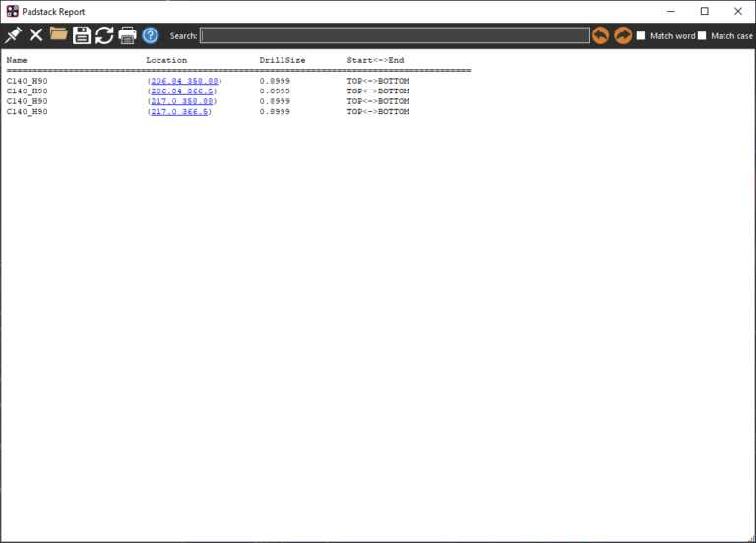Refresh the report contents
756x543 pixels.
104,35
